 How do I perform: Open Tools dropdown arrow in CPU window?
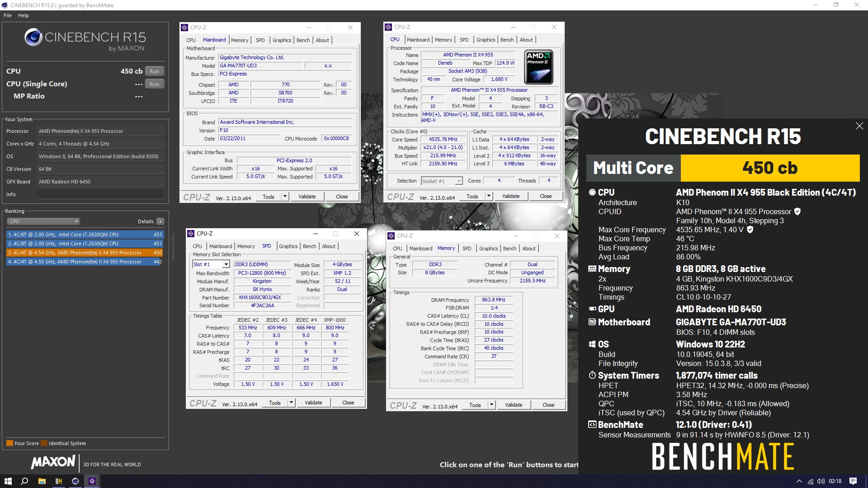(489, 196)
